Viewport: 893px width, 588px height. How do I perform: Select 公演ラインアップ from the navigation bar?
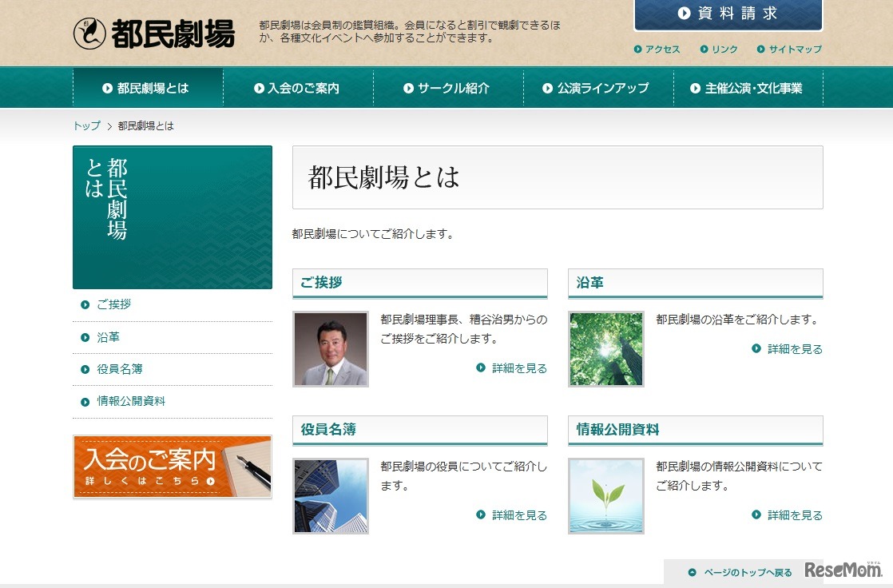597,87
